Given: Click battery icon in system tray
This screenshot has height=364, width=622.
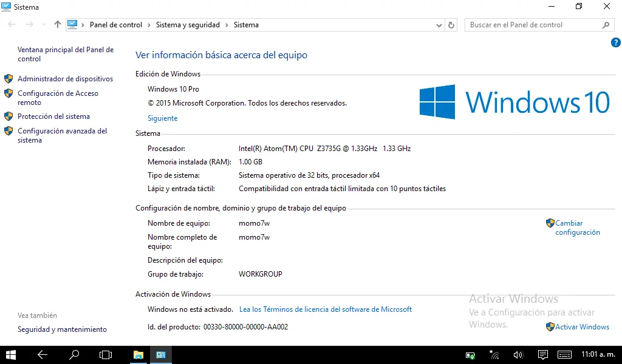Looking at the screenshot, I should click(x=471, y=356).
